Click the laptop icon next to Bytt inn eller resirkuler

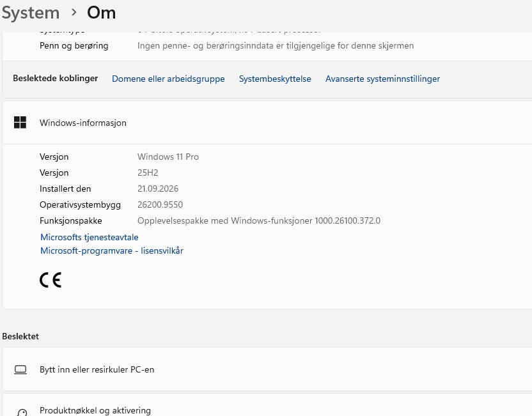(x=20, y=369)
